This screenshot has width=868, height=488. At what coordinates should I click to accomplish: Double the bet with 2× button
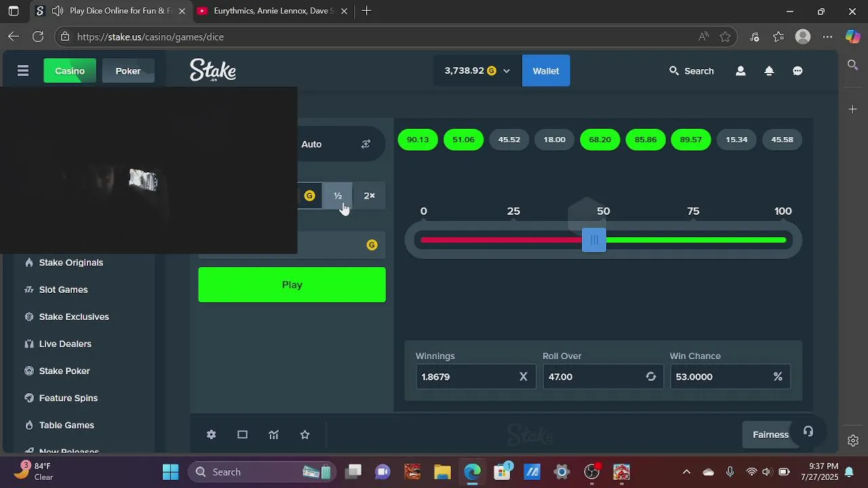(369, 195)
